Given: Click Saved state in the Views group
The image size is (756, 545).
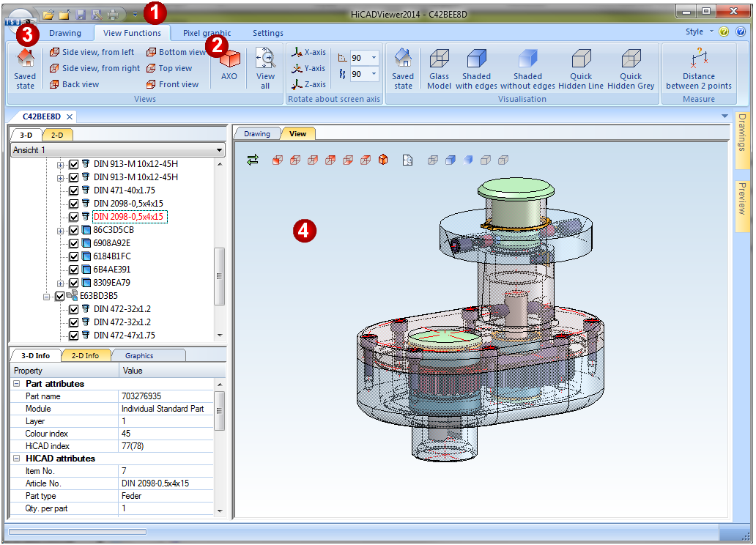Looking at the screenshot, I should [25, 68].
